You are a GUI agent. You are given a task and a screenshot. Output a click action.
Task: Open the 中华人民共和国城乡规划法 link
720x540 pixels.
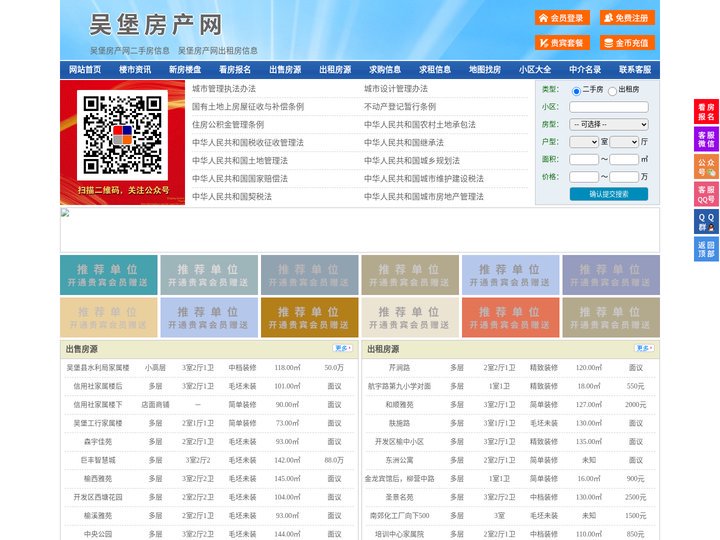(412, 160)
